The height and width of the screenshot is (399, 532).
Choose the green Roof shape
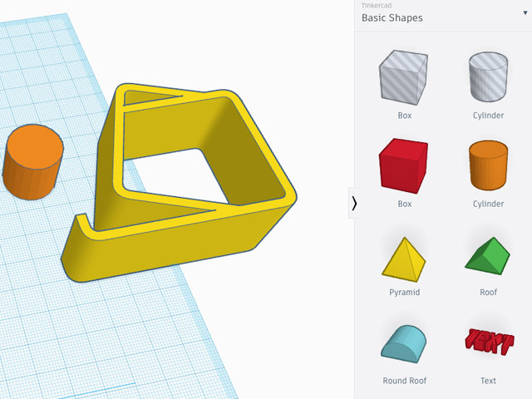coord(488,256)
